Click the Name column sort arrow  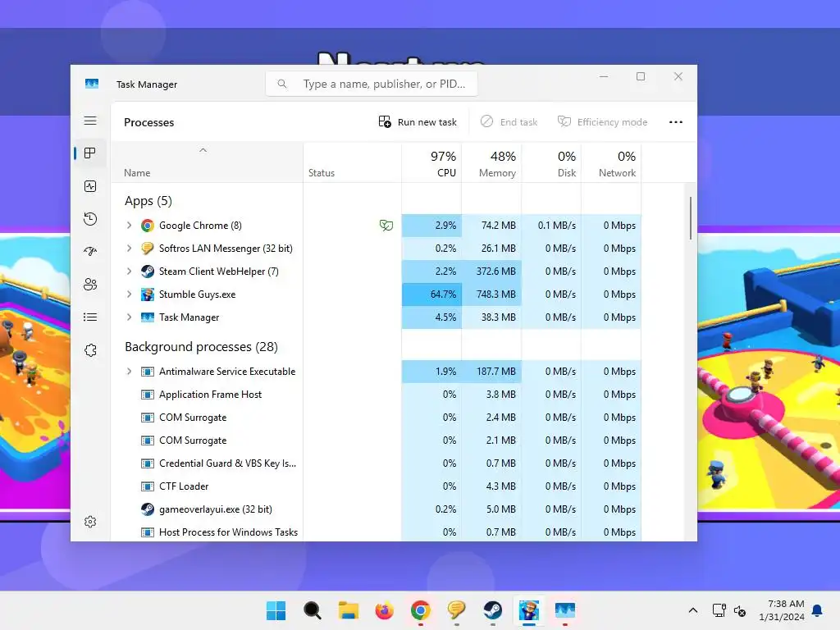pyautogui.click(x=203, y=151)
